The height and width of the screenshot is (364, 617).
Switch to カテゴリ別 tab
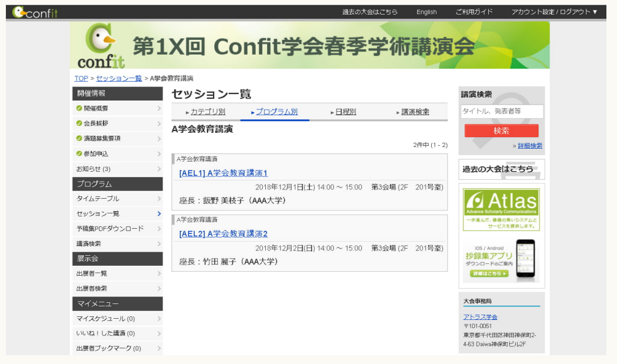(207, 112)
